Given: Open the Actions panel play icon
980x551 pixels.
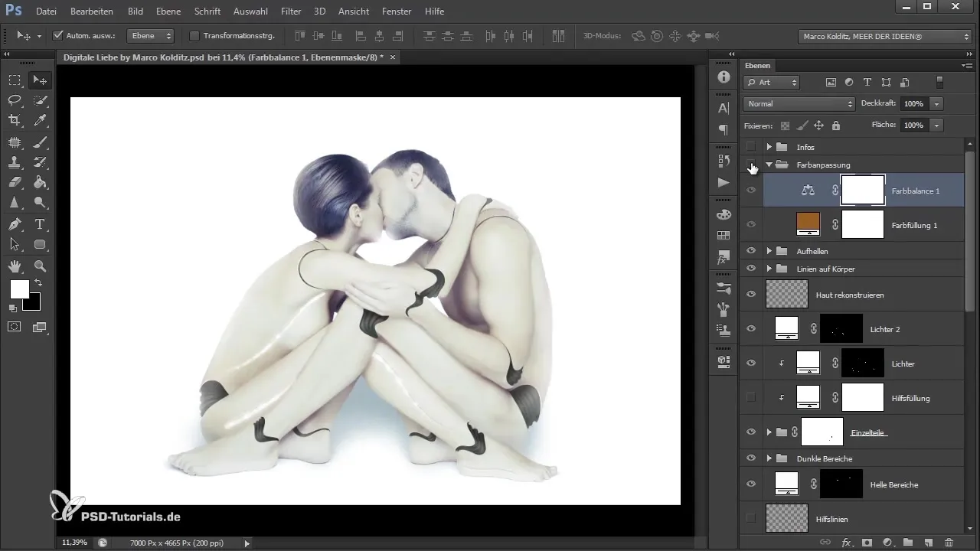Looking at the screenshot, I should (x=724, y=182).
